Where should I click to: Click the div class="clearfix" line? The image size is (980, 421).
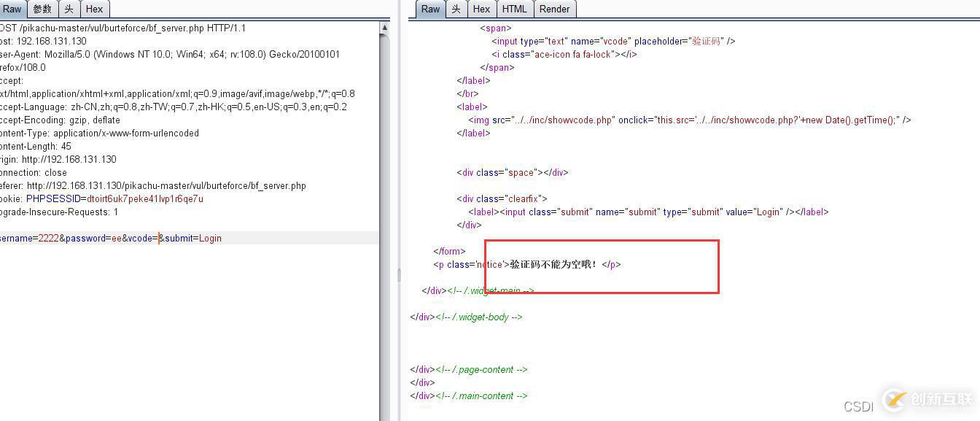pyautogui.click(x=502, y=199)
